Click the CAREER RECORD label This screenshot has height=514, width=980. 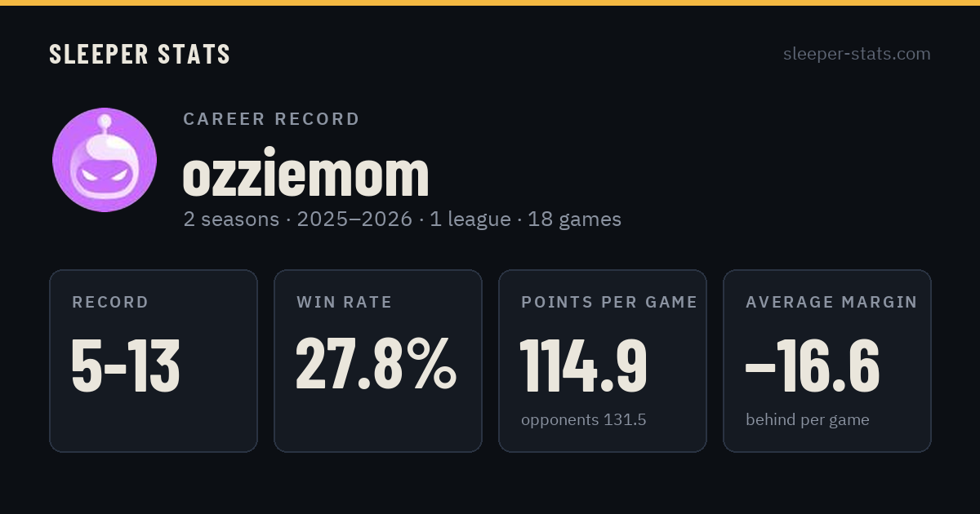271,119
